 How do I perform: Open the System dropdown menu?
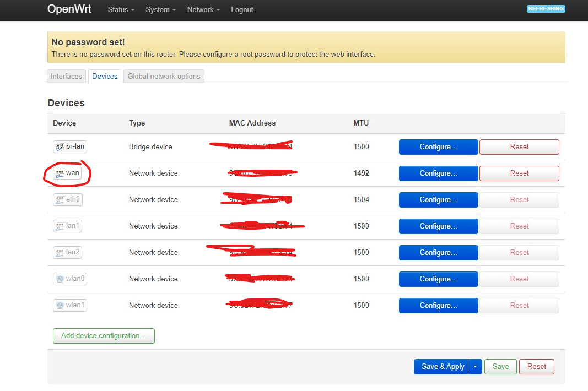pos(161,10)
